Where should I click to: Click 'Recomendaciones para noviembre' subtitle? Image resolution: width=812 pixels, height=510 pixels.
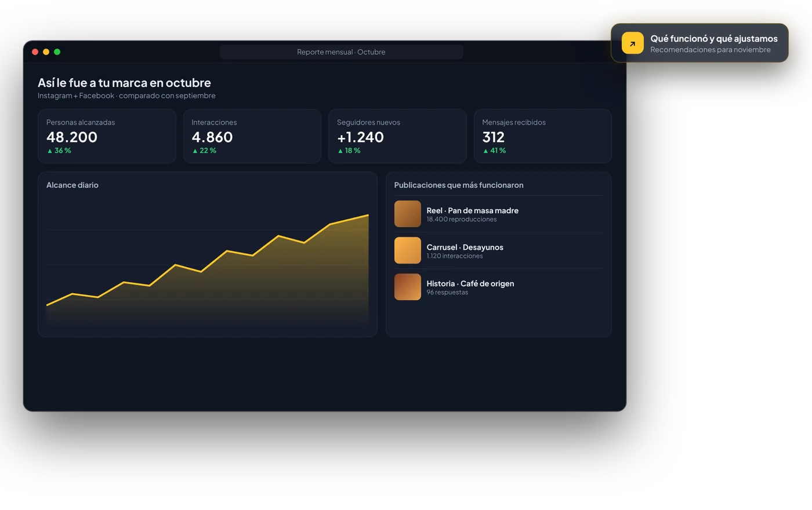(710, 50)
